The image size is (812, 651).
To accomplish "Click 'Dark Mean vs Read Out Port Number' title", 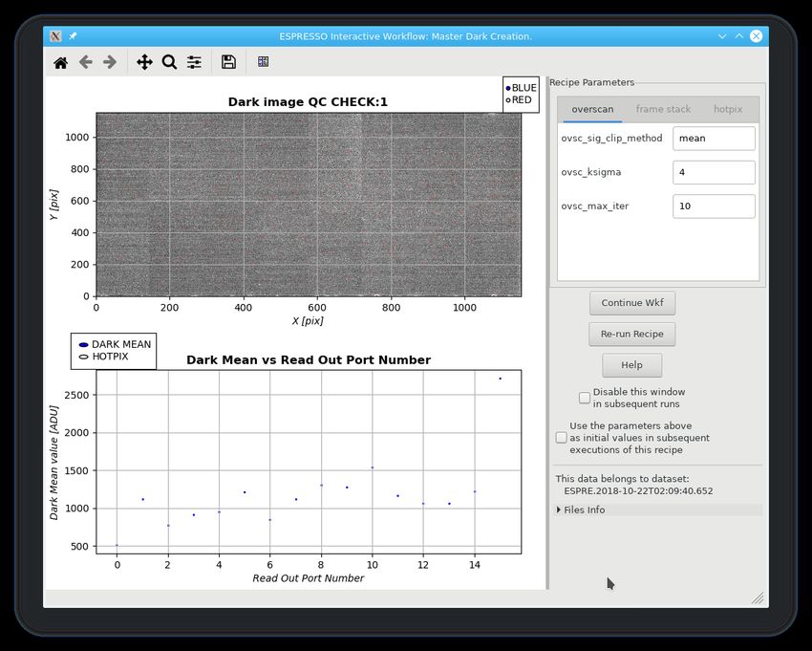I will tap(309, 359).
